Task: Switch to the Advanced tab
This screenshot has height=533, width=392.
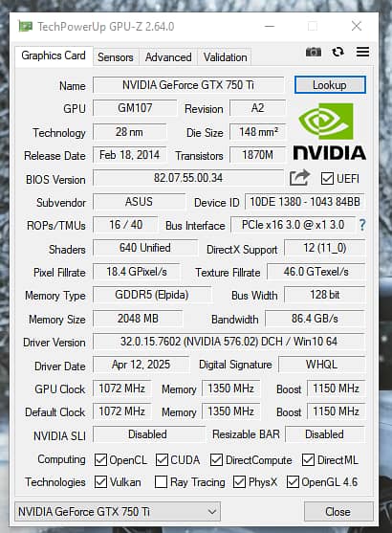Action: tap(168, 57)
